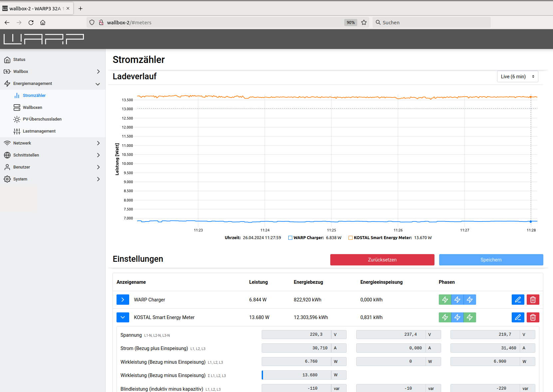Screen dimensions: 553x392
Task: Click the total Wirkleistung 13.680 W field
Action: point(297,375)
